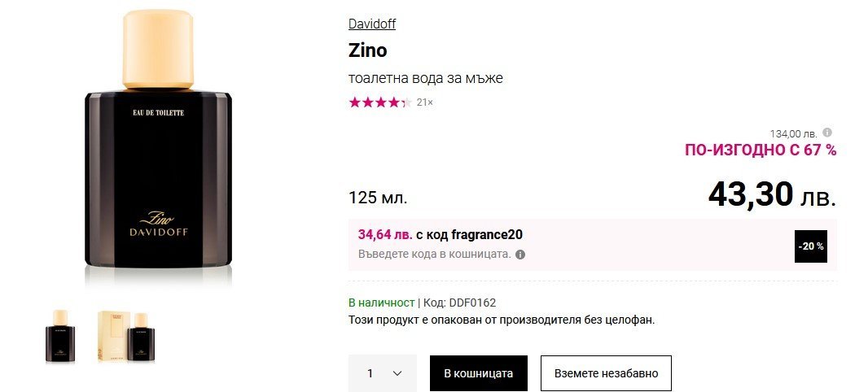Click the 125 мл. volume label
868x392 pixels.
378,198
